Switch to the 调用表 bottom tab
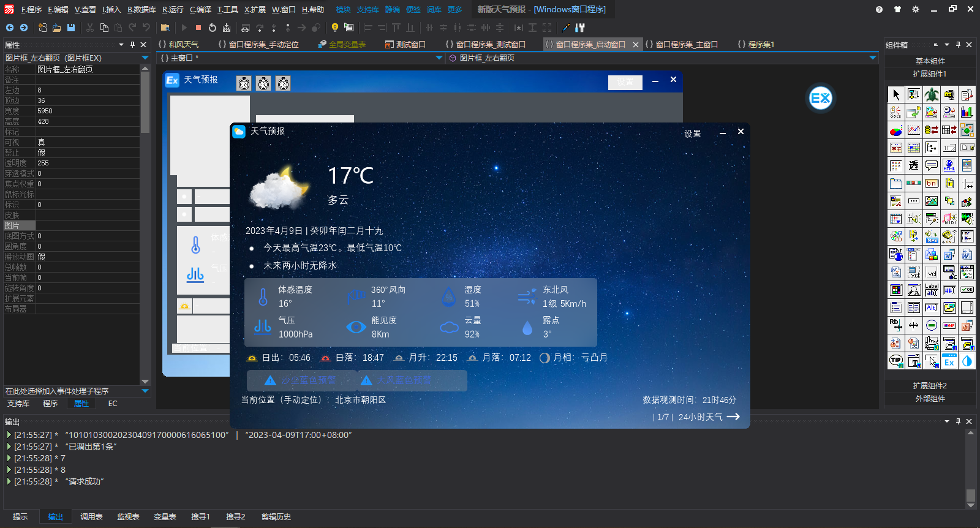This screenshot has width=980, height=528. [x=91, y=517]
